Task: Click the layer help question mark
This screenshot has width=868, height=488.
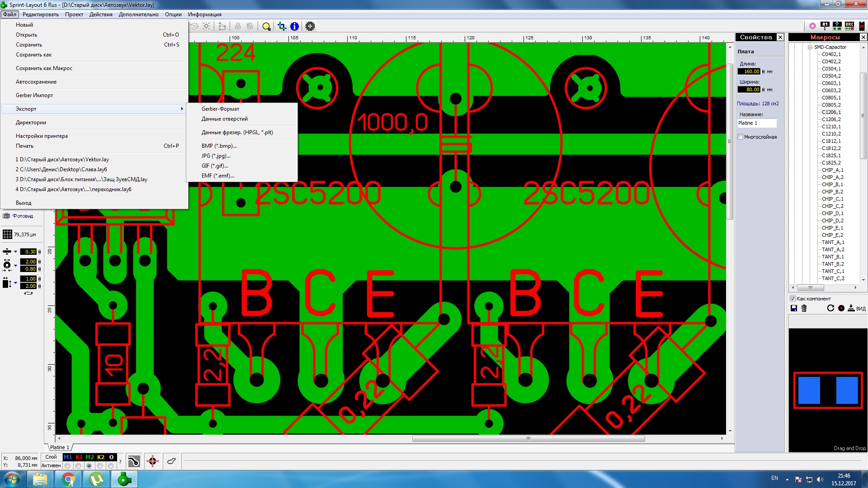Action: click(x=120, y=461)
